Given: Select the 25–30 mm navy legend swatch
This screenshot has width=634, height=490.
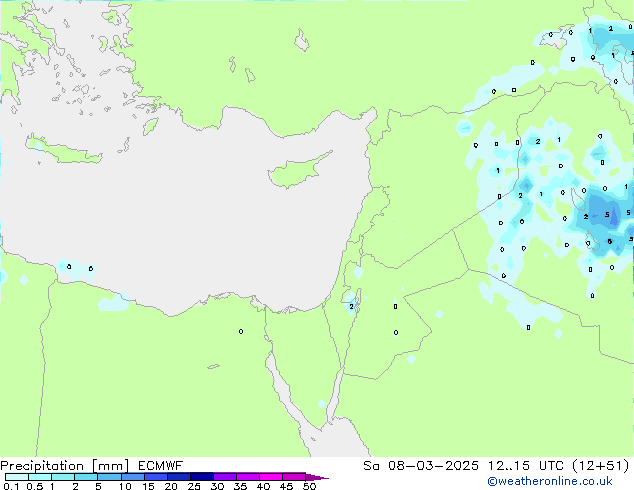Looking at the screenshot, I should click(x=202, y=477).
